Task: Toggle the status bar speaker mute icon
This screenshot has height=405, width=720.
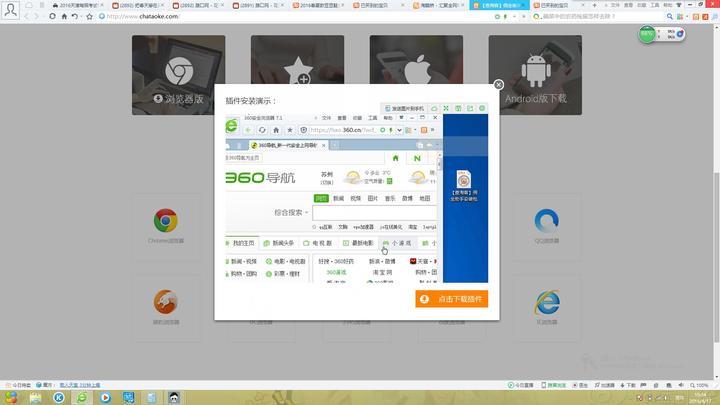Action: [x=681, y=385]
